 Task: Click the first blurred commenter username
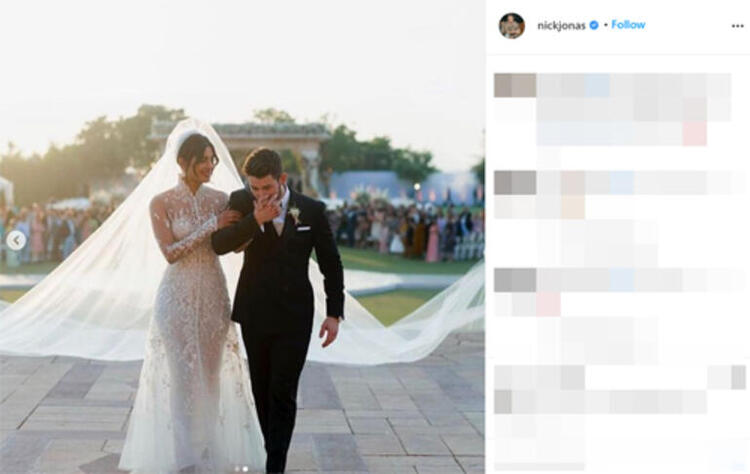(x=515, y=85)
